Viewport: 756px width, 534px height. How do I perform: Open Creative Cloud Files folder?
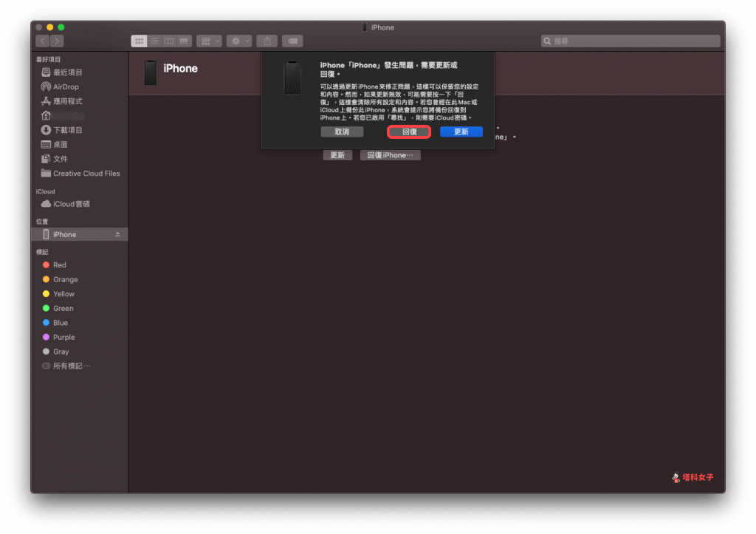[80, 173]
